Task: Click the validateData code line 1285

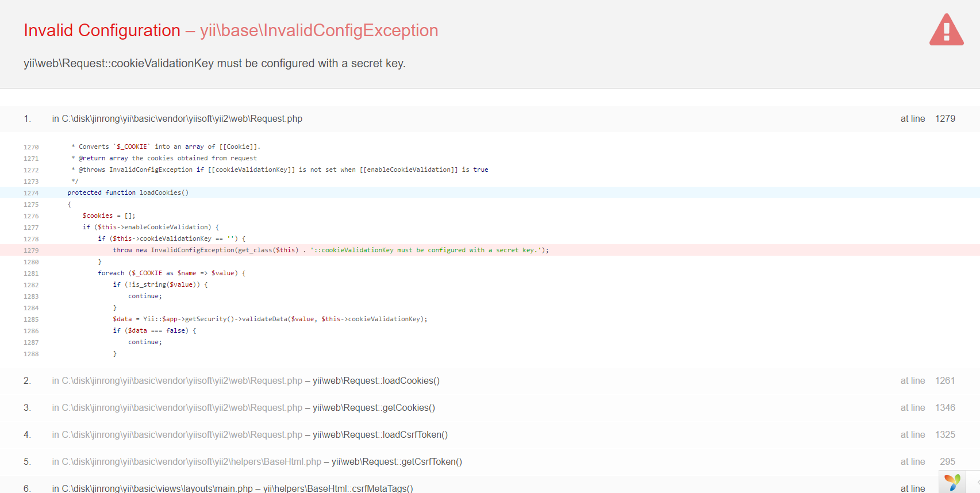Action: tap(270, 319)
